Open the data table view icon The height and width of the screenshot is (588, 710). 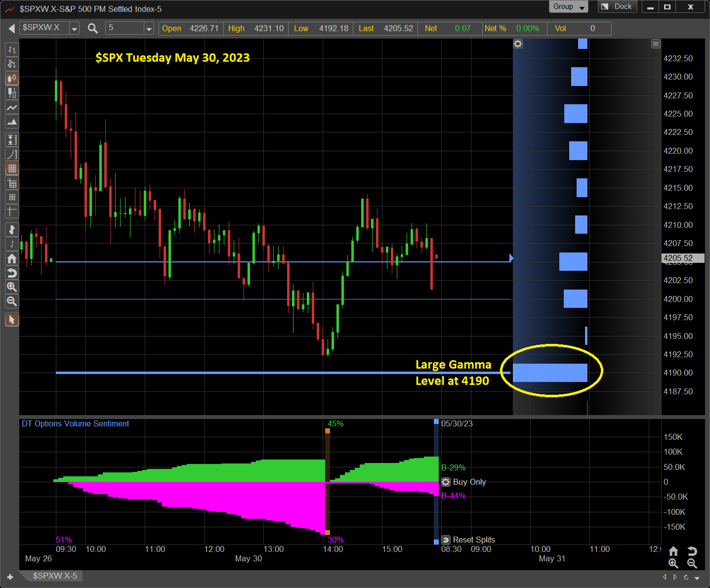click(x=12, y=183)
